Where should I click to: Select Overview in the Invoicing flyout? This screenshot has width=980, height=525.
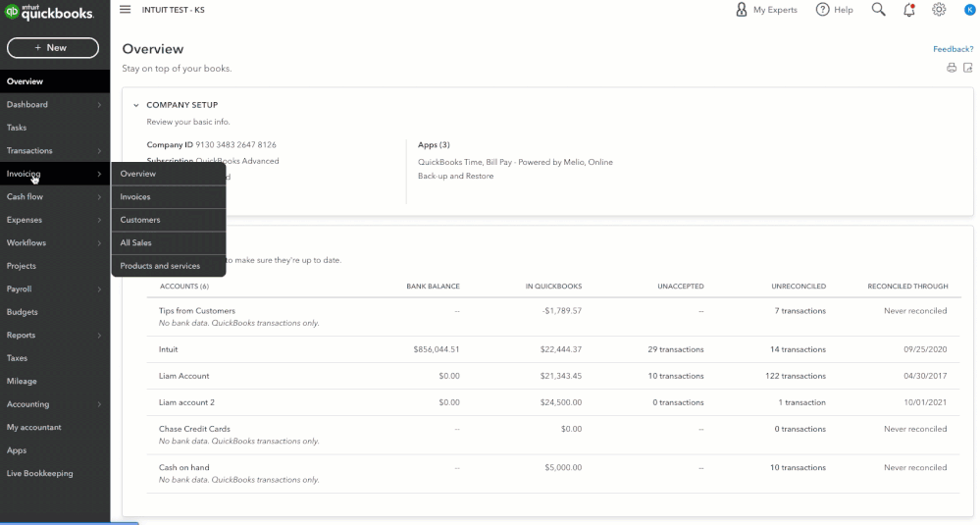(x=168, y=174)
